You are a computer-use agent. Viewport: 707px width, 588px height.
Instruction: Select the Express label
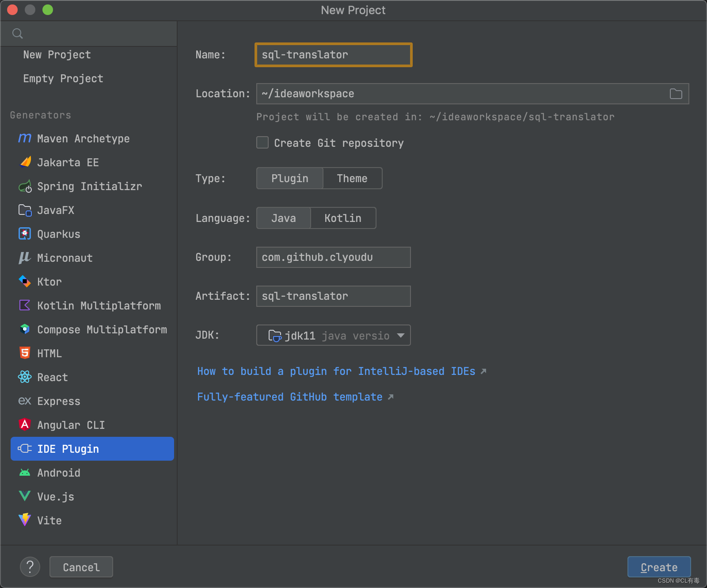point(59,401)
